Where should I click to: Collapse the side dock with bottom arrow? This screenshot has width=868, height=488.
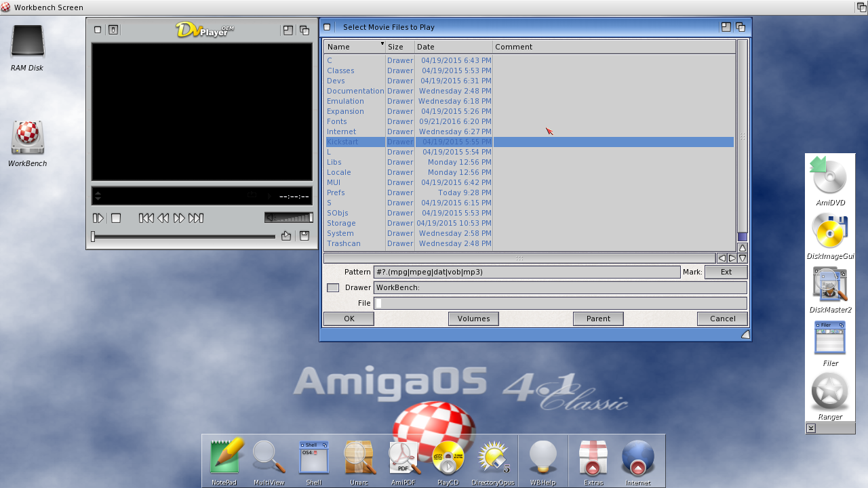click(811, 428)
